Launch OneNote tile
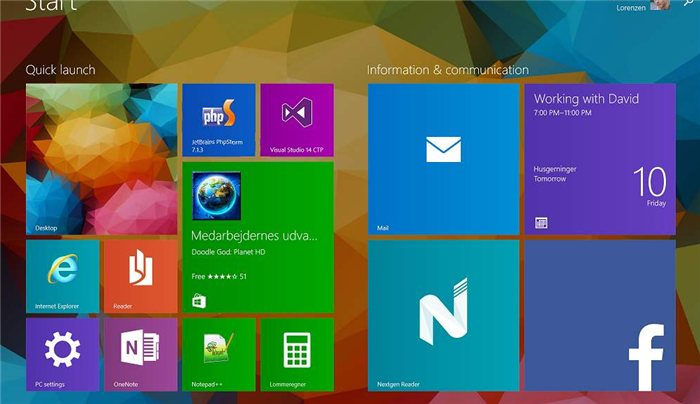 coord(141,354)
